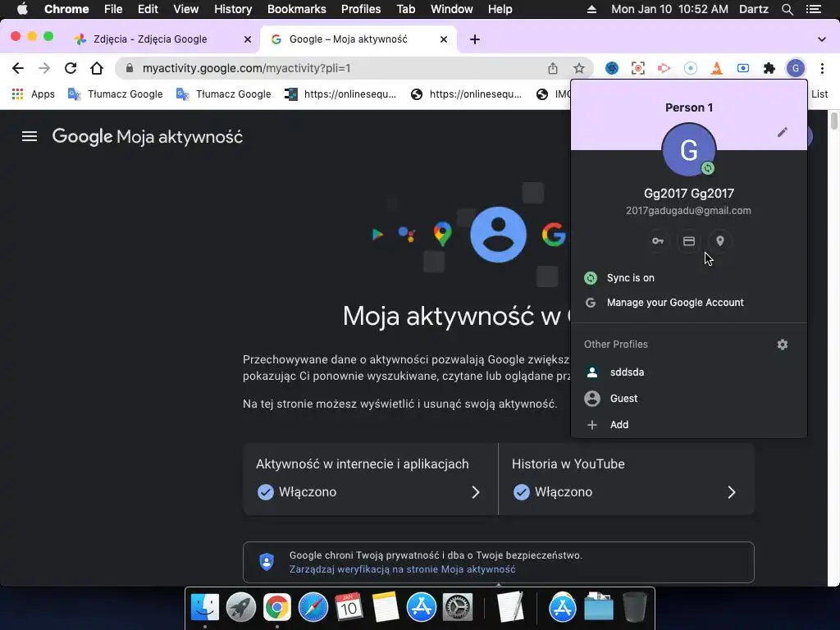Open Launchpad from the Dock
This screenshot has width=840, height=630.
[x=240, y=608]
